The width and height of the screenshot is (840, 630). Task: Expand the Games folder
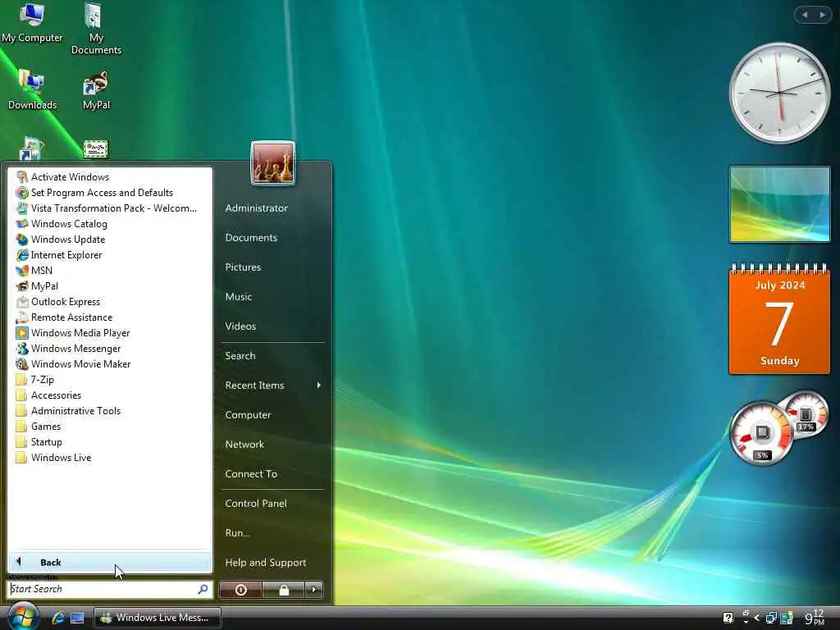coord(109,427)
